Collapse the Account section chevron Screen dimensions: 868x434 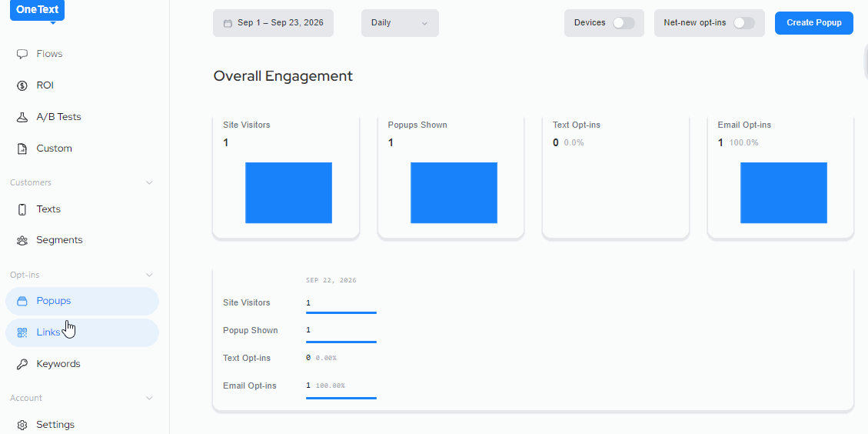(x=149, y=398)
